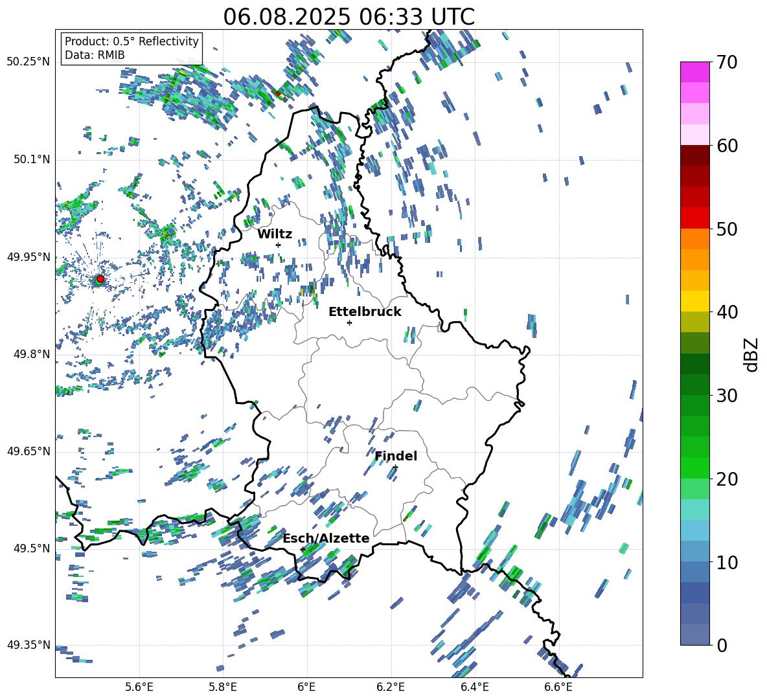This screenshot has height=700, width=767.
Task: Click the colorbar 10 tick label
Action: (727, 563)
